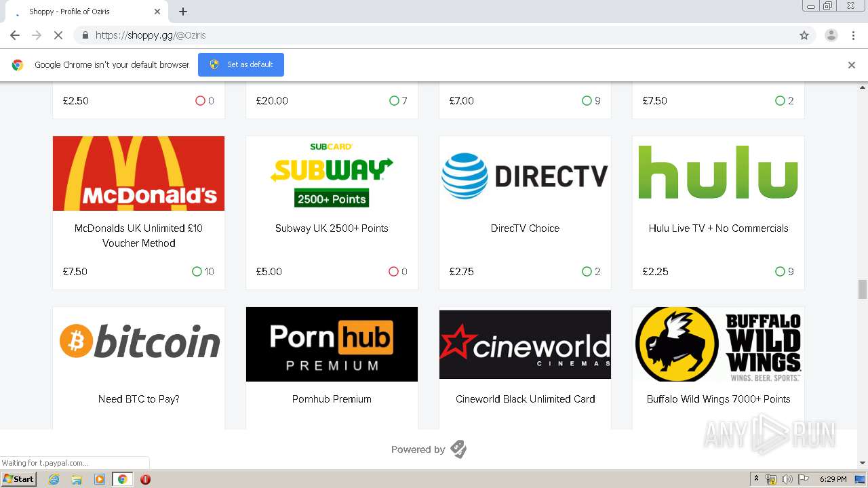Open DirecTV Choice listing title

[525, 228]
